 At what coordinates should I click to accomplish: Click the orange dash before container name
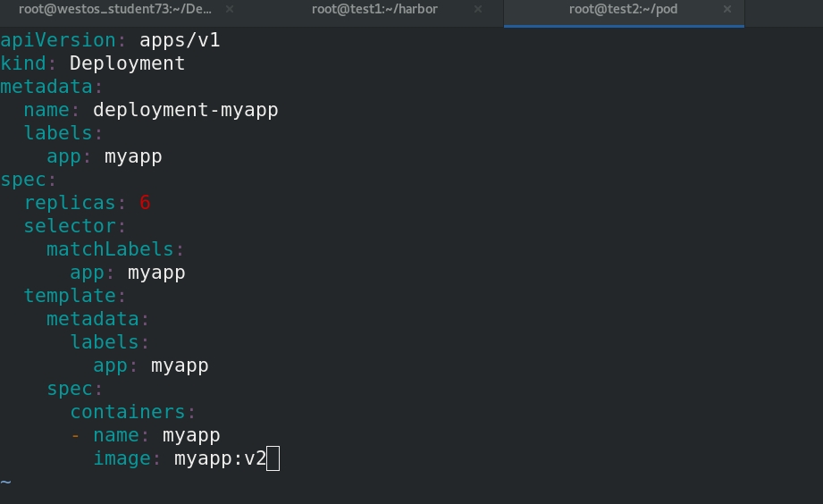coord(76,436)
